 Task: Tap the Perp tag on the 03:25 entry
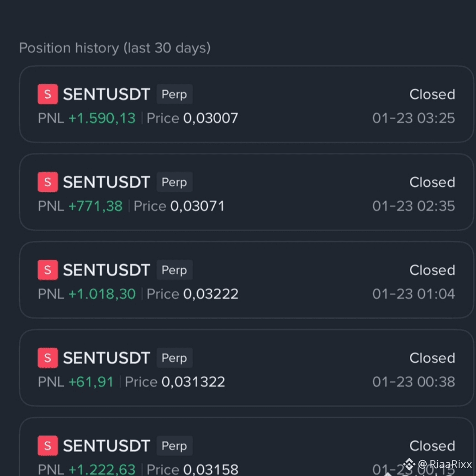(x=175, y=94)
